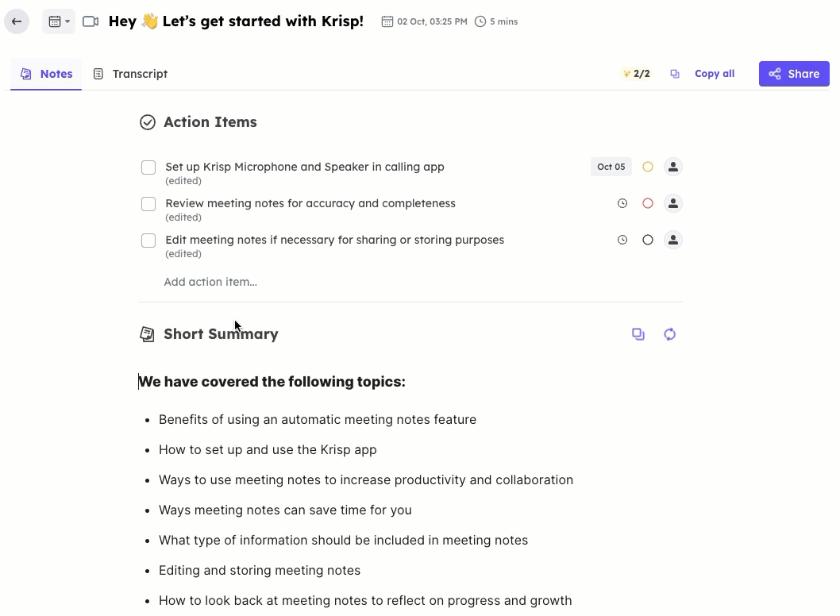
Task: Click text Edit meeting notes if necessary
Action: (335, 240)
